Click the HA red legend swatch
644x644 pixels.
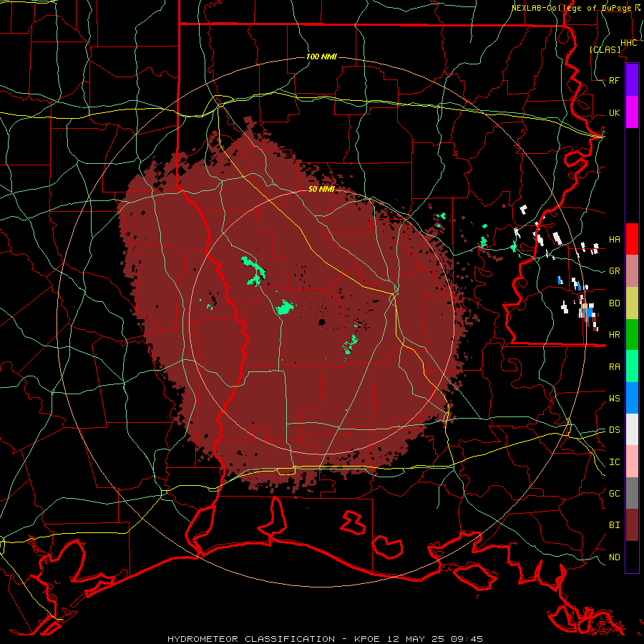tap(632, 239)
